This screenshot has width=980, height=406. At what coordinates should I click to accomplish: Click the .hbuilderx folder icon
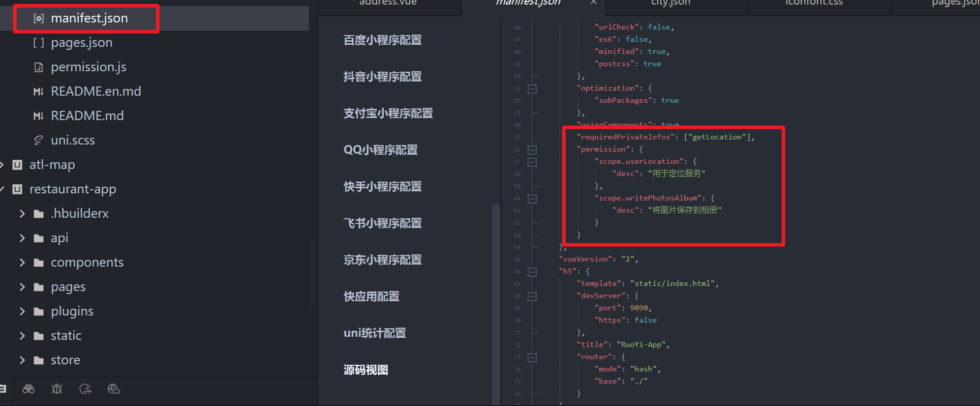tap(39, 214)
